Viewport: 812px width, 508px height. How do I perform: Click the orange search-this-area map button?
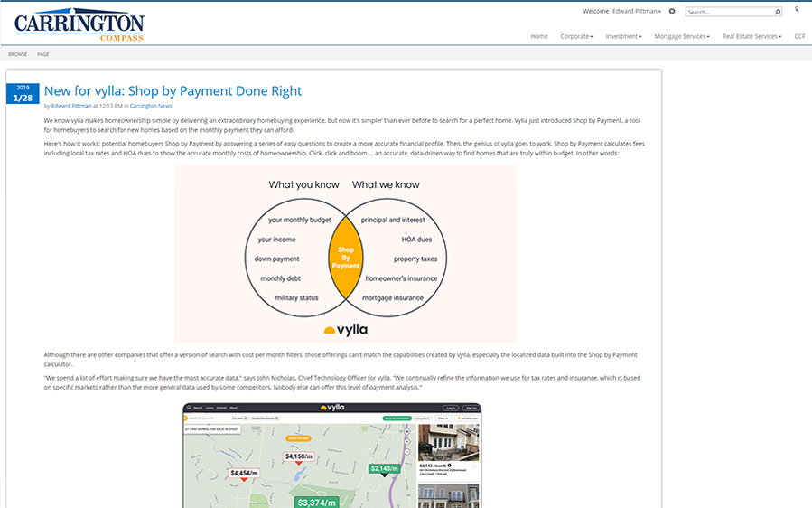tap(298, 438)
